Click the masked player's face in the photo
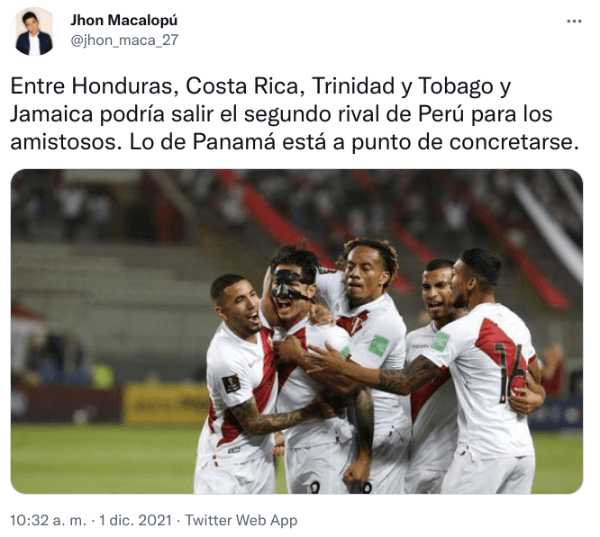Screen dimensions: 600x537 pyautogui.click(x=290, y=288)
